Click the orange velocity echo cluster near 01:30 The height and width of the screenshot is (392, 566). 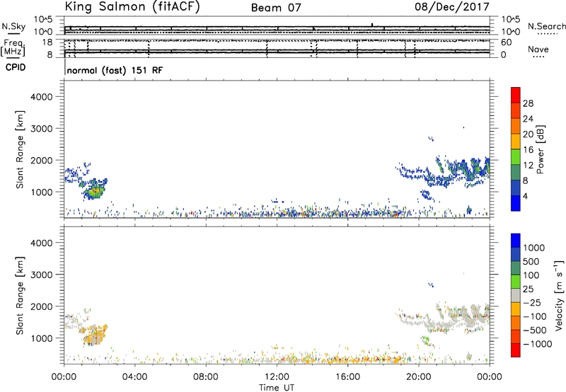click(95, 335)
